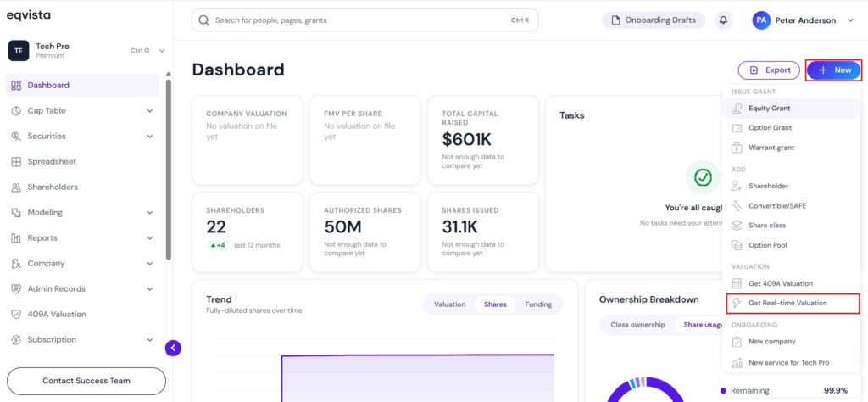Click the Shares Issued 31.1K card
Image resolution: width=868 pixels, height=402 pixels.
482,232
